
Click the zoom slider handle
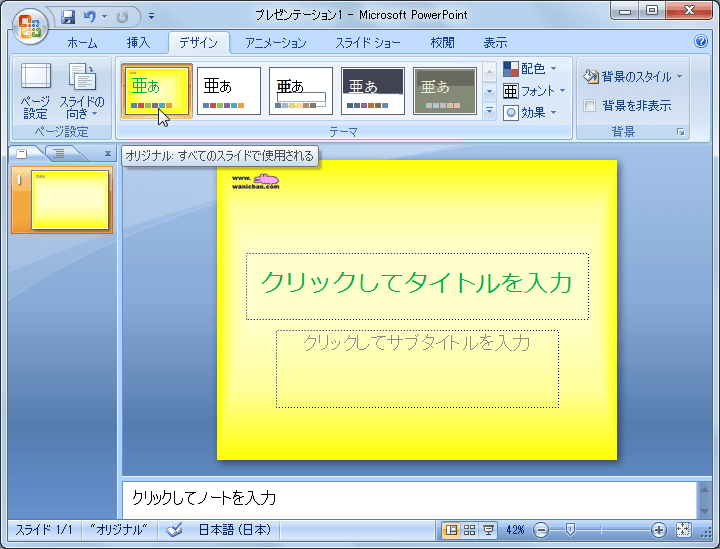[570, 530]
